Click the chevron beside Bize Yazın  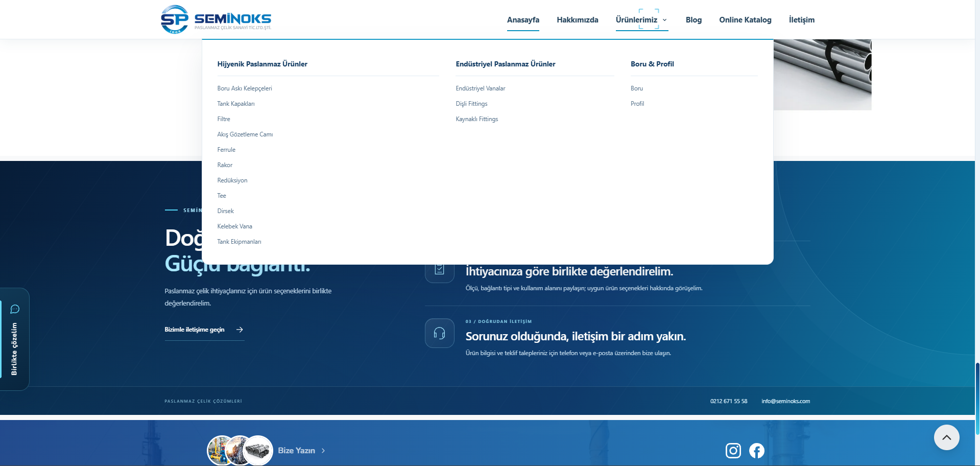(x=323, y=451)
